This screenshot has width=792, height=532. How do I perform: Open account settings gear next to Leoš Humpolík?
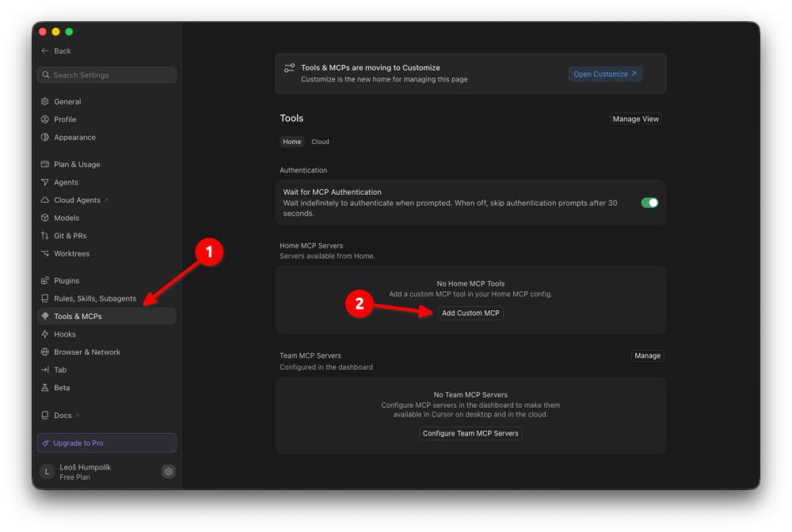169,471
